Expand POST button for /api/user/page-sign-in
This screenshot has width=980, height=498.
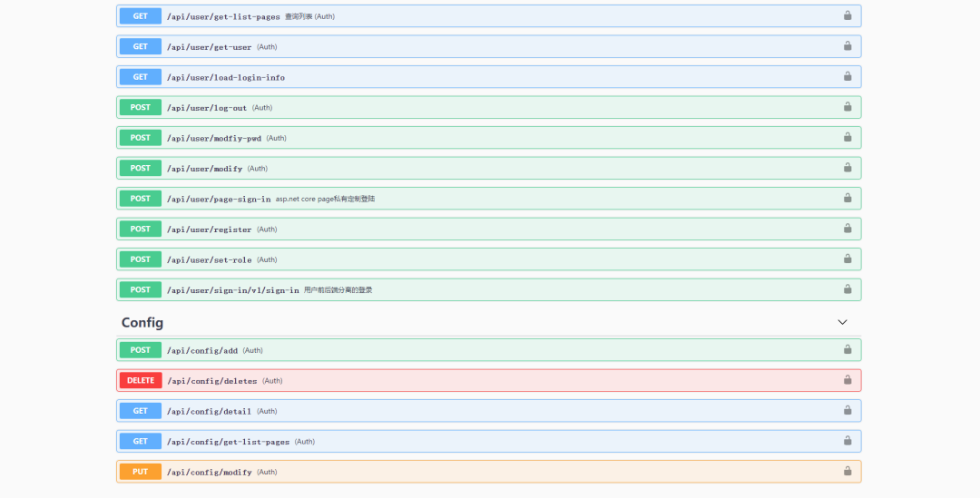pyautogui.click(x=141, y=198)
